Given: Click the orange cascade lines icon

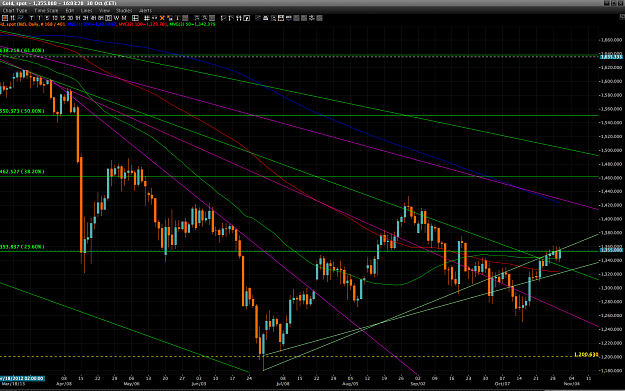Looking at the screenshot, I should point(169,18).
